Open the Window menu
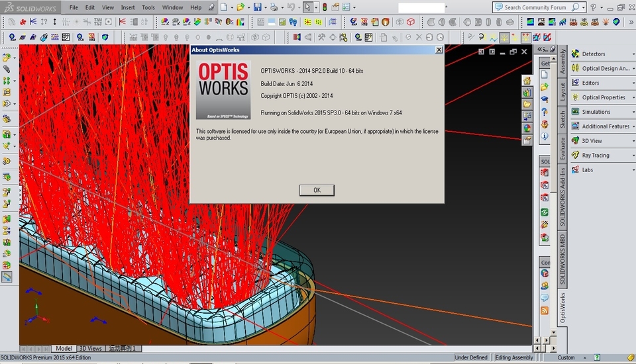 (172, 7)
